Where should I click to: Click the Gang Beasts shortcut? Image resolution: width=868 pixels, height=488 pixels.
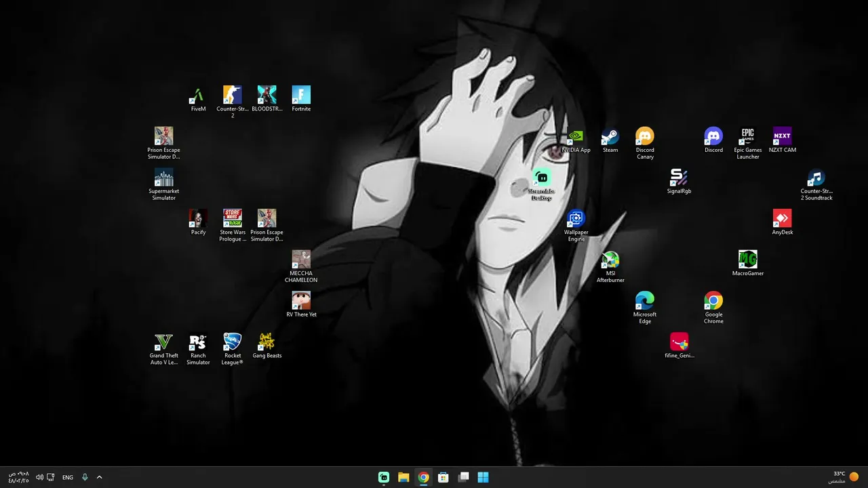[x=267, y=346]
